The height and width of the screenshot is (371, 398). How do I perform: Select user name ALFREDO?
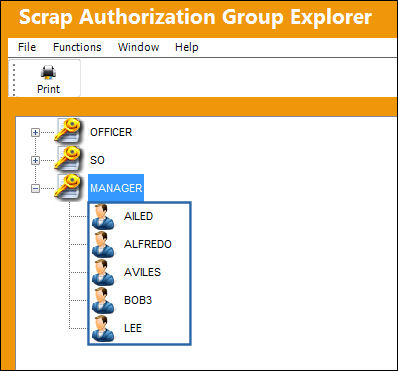[148, 244]
